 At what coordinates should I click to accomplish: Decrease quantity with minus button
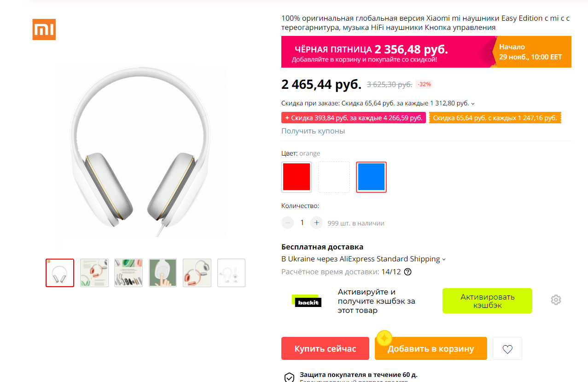(x=287, y=223)
